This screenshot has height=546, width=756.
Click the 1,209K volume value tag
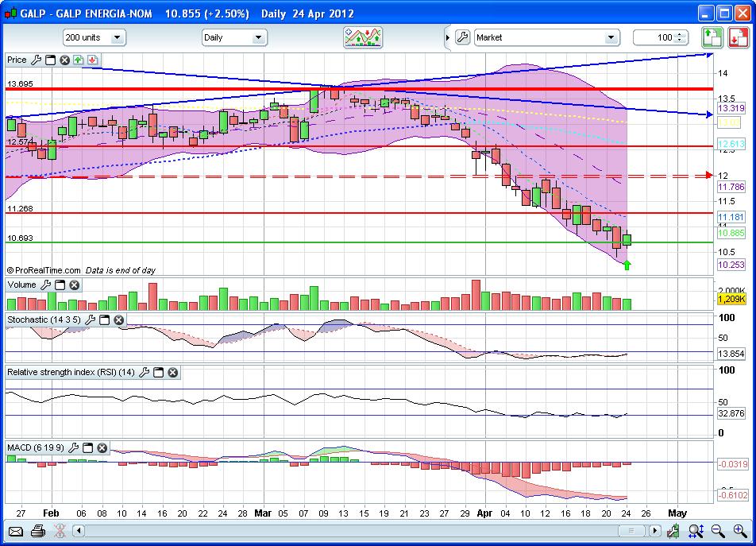[x=731, y=299]
